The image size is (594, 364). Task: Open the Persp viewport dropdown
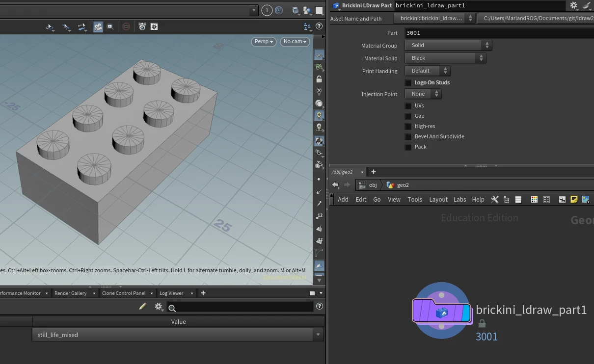click(264, 42)
